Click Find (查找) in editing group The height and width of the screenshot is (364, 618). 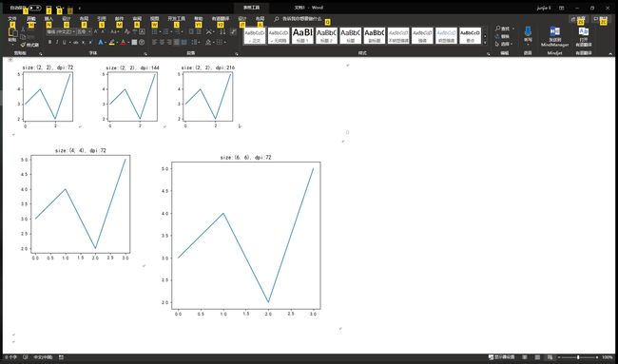[503, 29]
